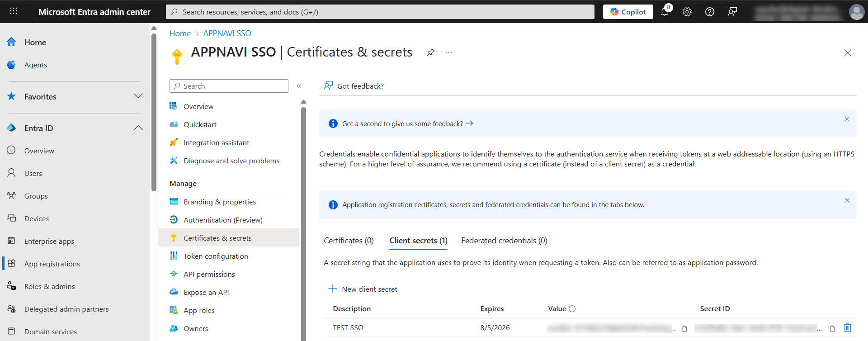This screenshot has height=341, width=868.
Task: Open Delegated admin partners
Action: click(x=66, y=309)
